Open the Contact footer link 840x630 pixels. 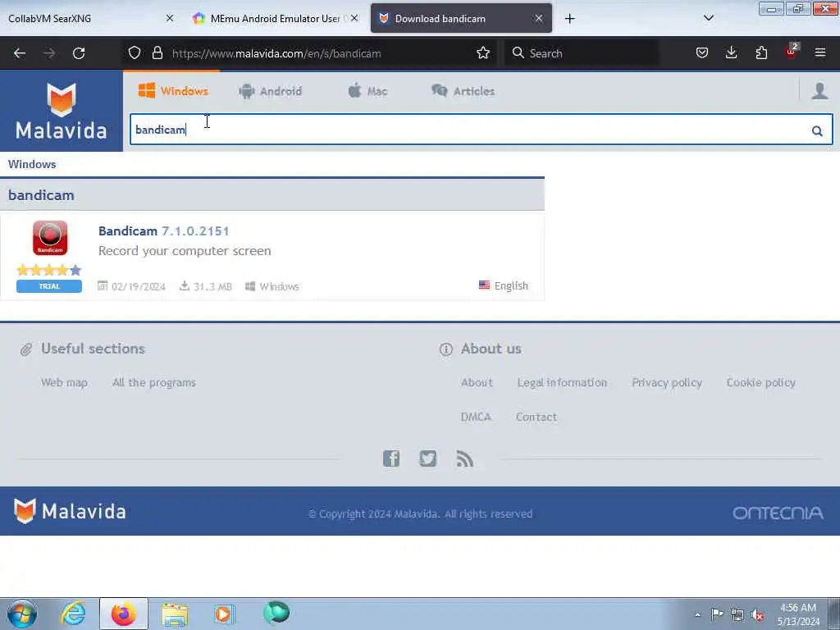point(536,417)
